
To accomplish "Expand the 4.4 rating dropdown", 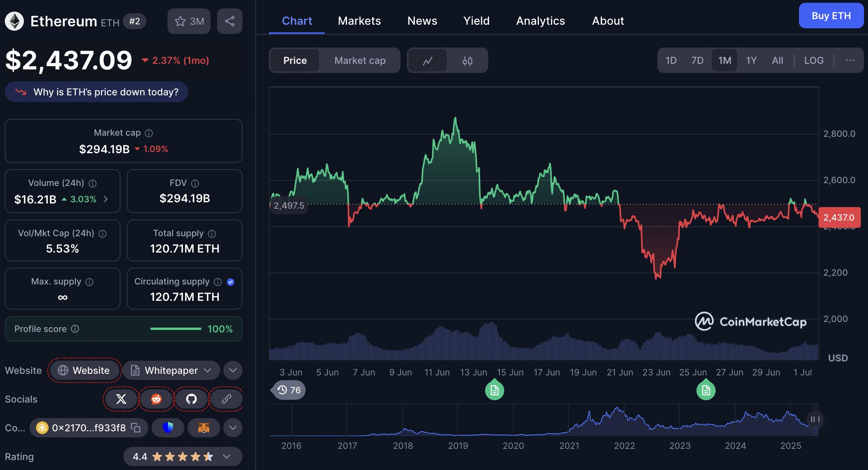I will [x=183, y=456].
